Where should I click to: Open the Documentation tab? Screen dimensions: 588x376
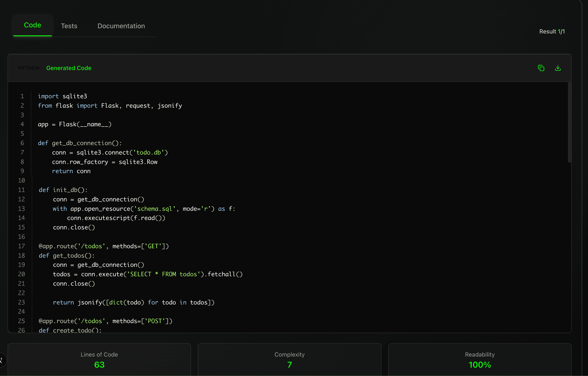coord(121,26)
